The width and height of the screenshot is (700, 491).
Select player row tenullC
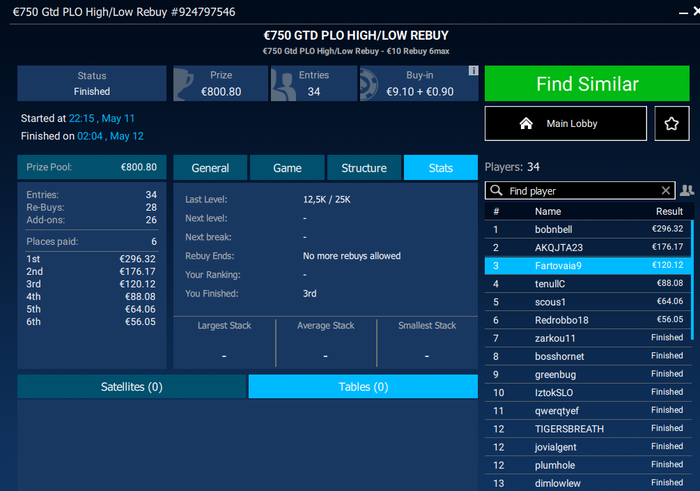[x=588, y=284]
